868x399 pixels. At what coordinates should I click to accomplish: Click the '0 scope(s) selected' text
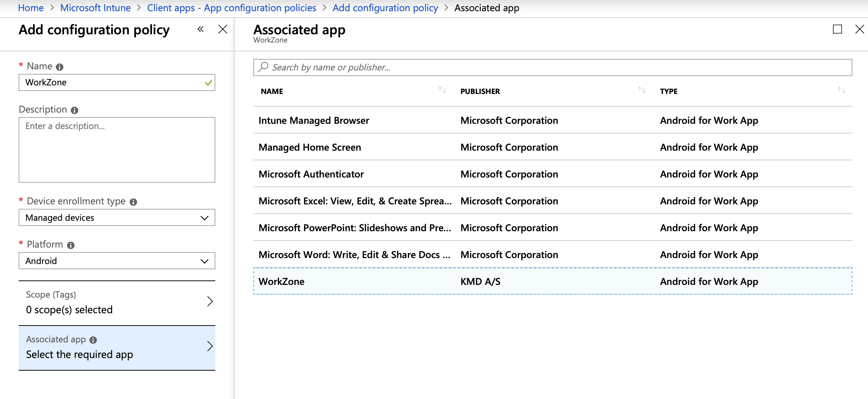(69, 310)
